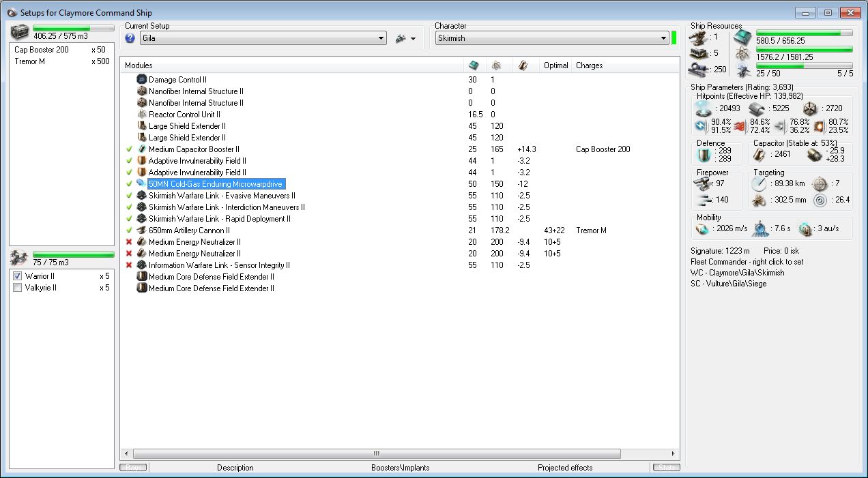Click the cargo capacity bar above 406.25 / 575 m3
The width and height of the screenshot is (868, 478).
click(73, 29)
